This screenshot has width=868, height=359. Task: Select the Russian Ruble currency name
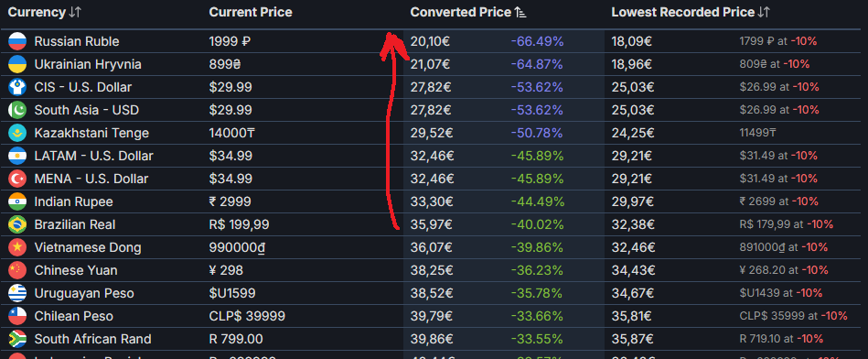pyautogui.click(x=77, y=41)
